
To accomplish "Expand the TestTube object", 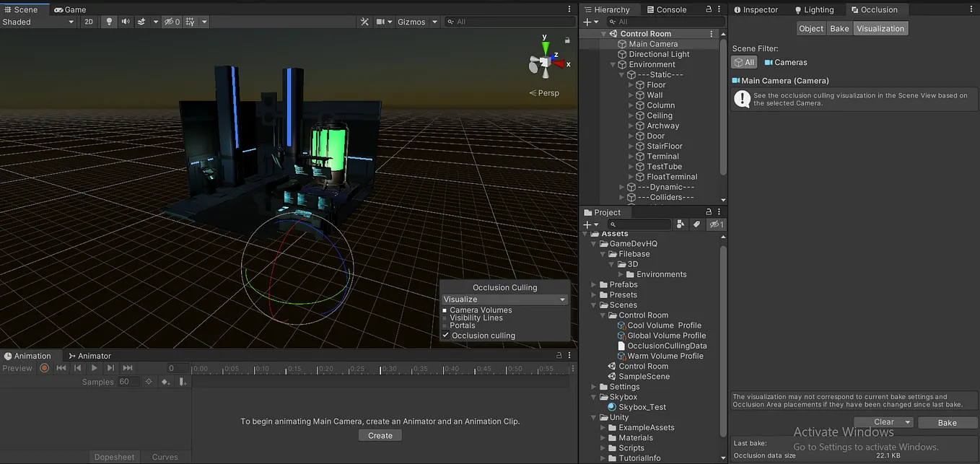I will pos(631,167).
